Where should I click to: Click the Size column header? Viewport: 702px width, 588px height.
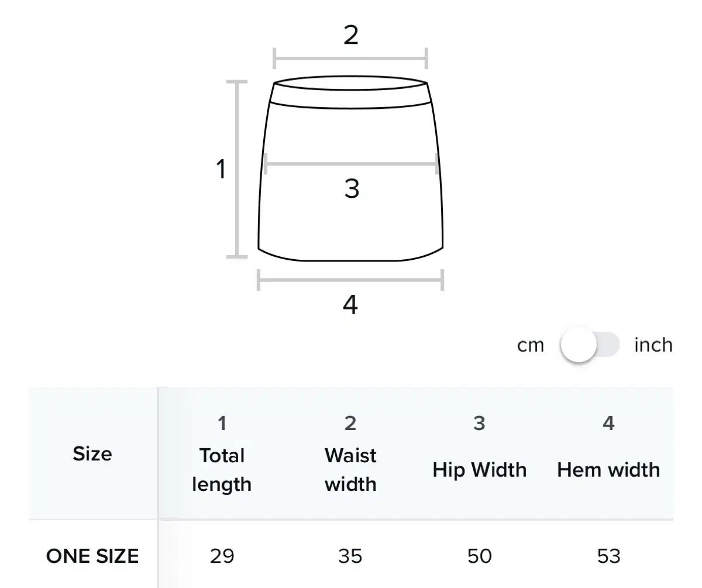coord(92,453)
